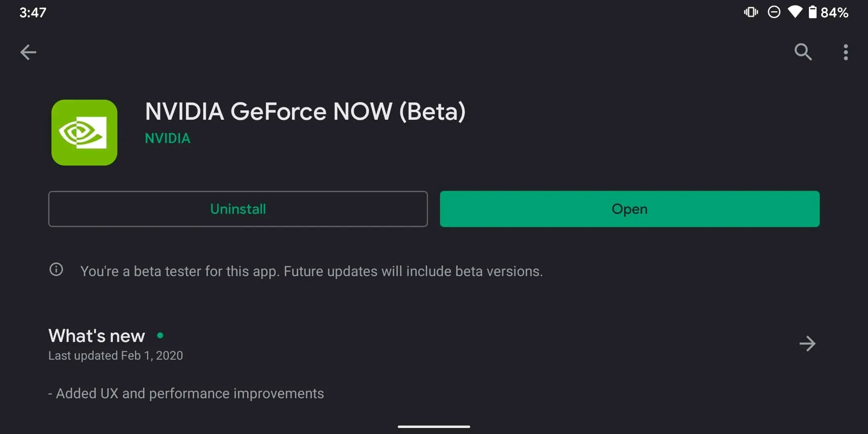Tap the beta tester notice text
The width and height of the screenshot is (868, 434).
(311, 271)
